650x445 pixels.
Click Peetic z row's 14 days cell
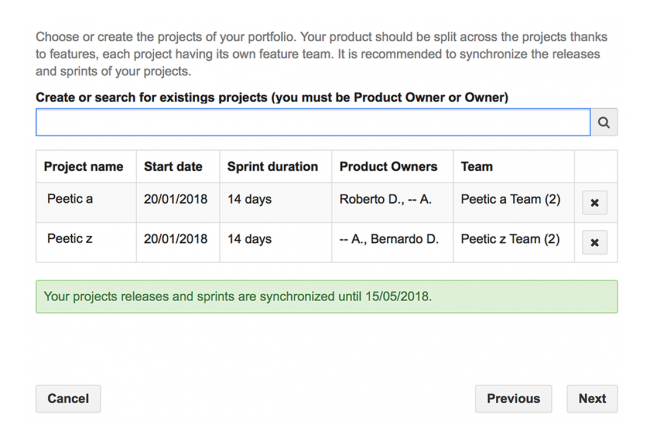pos(250,240)
